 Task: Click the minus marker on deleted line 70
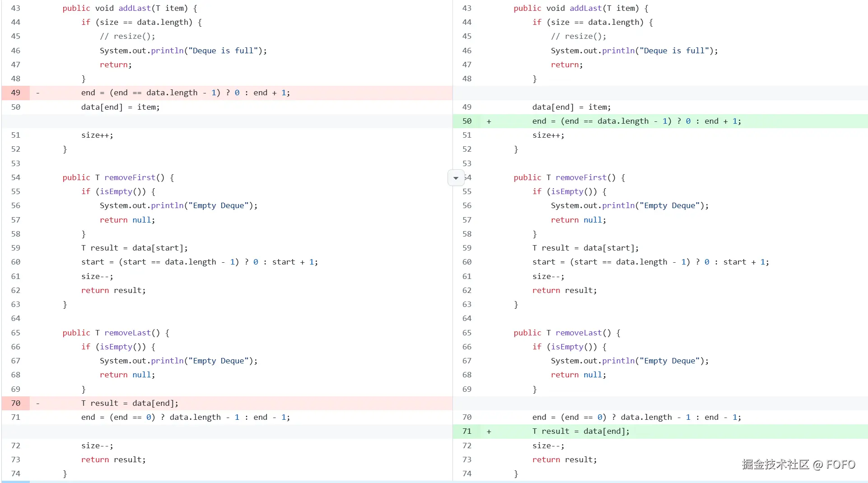38,404
